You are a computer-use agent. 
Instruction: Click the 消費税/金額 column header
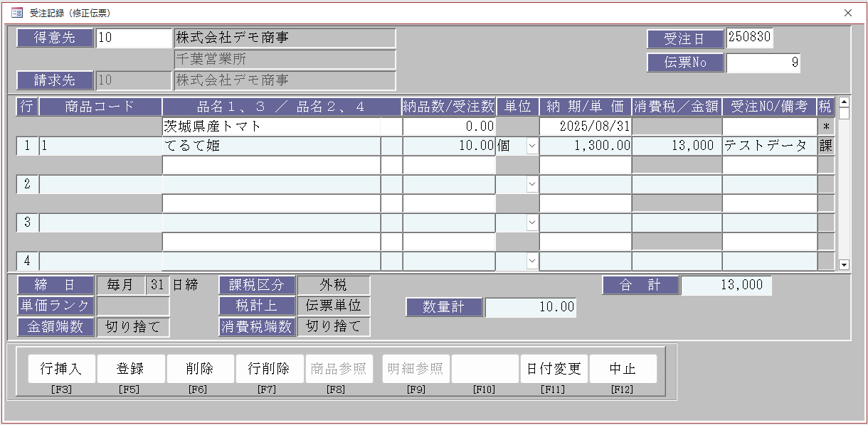(677, 107)
